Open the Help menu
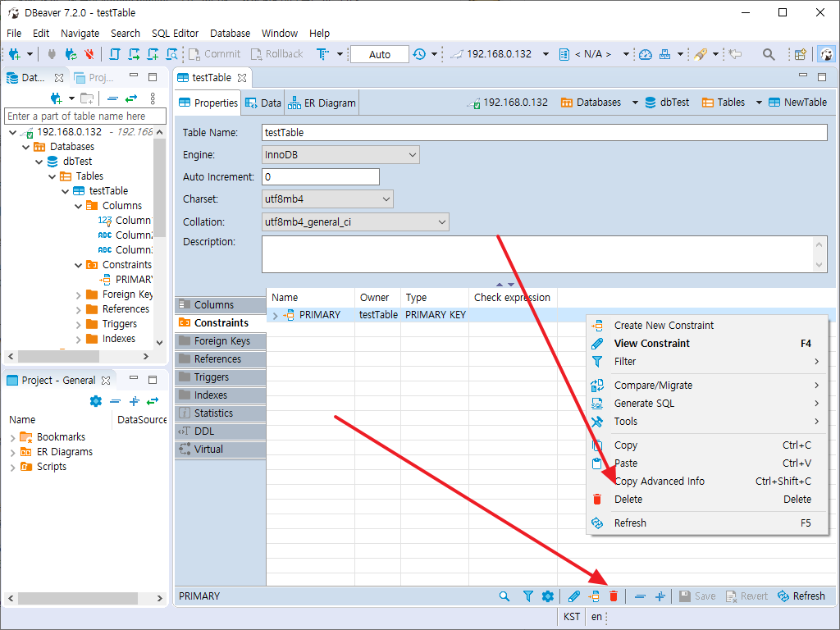The image size is (840, 630). 319,33
